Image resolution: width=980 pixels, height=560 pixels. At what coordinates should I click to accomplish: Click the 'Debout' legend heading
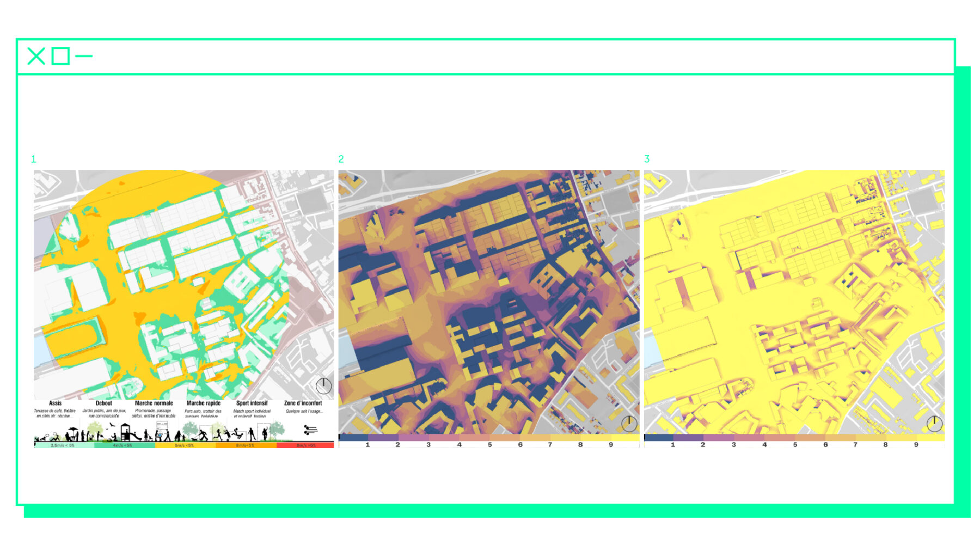[103, 403]
